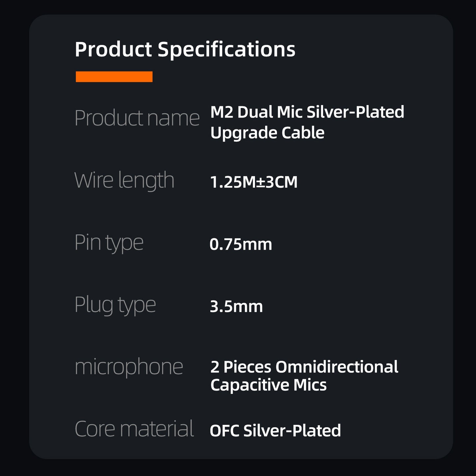Select the "Core material" label
This screenshot has width=476, height=476.
[134, 429]
